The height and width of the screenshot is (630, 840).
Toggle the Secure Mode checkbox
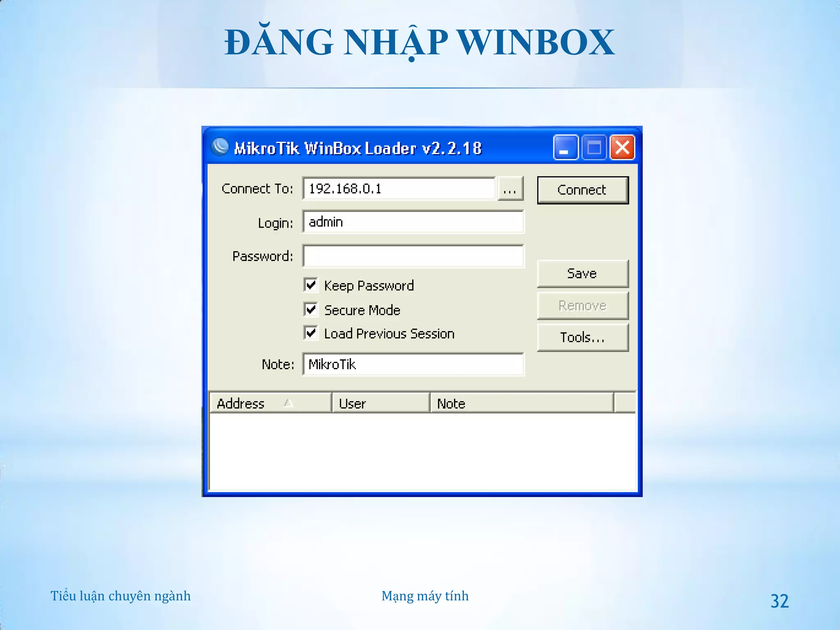pos(311,309)
